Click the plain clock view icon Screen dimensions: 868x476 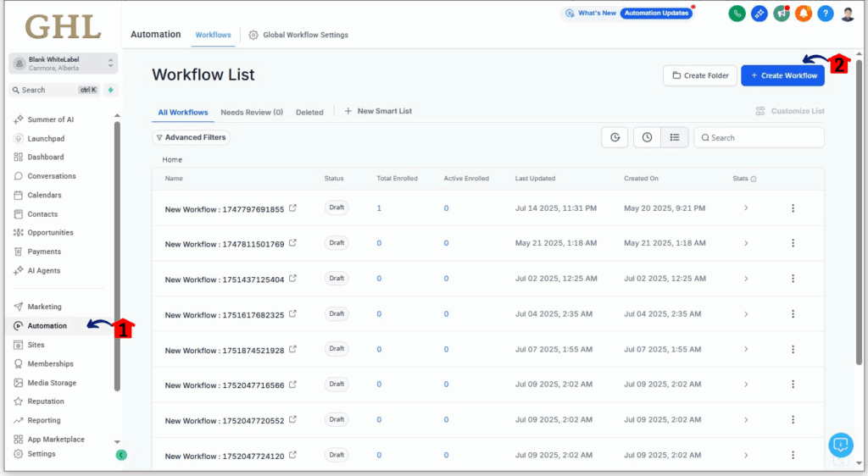click(x=647, y=138)
